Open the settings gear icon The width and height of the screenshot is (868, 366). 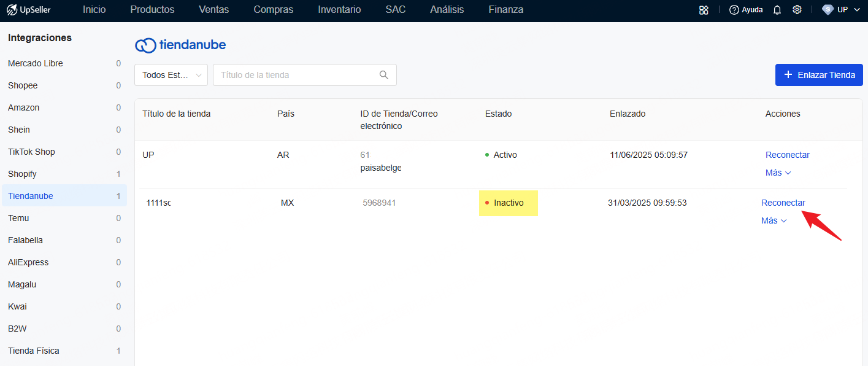click(797, 10)
